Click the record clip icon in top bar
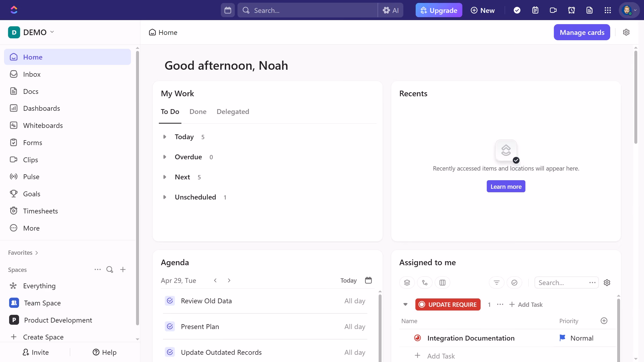The height and width of the screenshot is (362, 644). 553,10
